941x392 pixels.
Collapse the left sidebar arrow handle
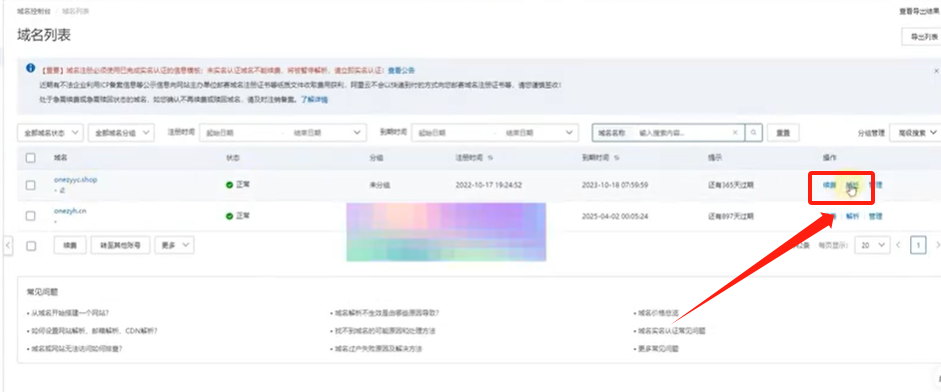(x=8, y=246)
